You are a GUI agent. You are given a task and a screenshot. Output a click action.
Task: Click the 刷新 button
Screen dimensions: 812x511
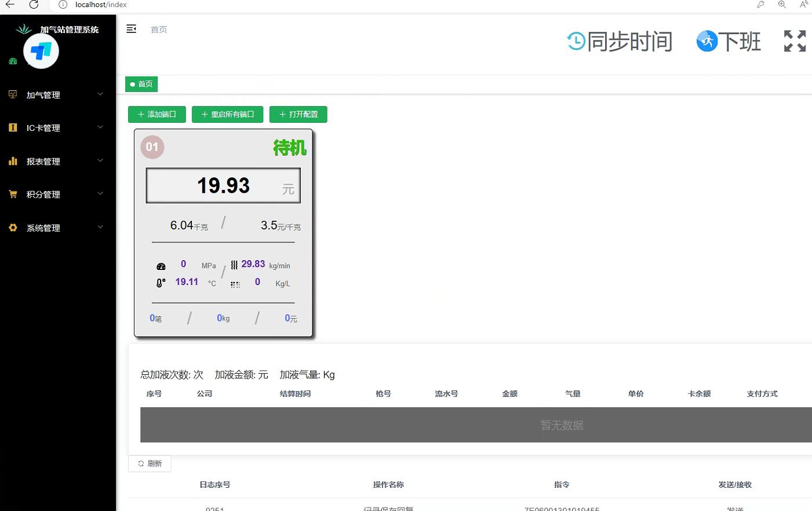pyautogui.click(x=150, y=463)
